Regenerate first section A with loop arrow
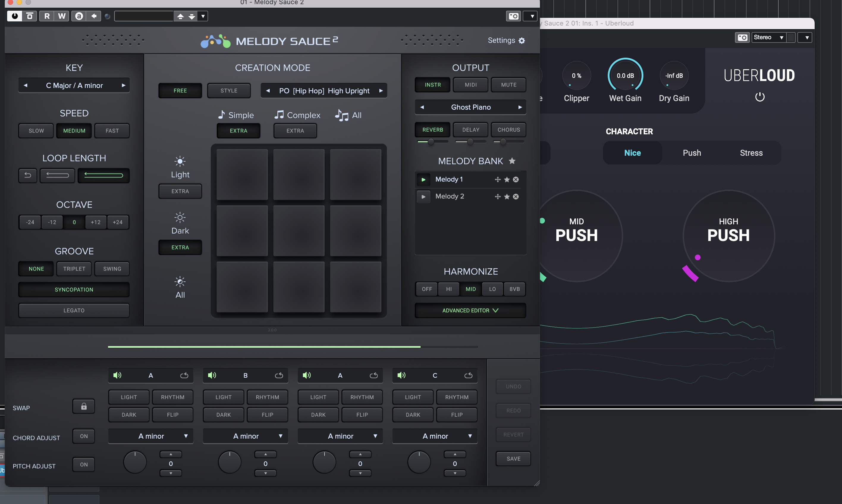This screenshot has height=504, width=842. [184, 375]
